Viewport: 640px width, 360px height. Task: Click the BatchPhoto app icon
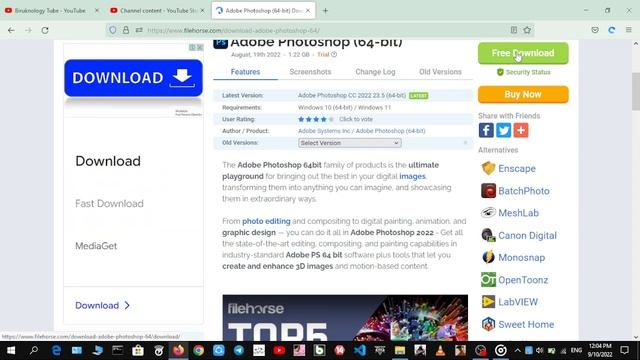point(488,191)
